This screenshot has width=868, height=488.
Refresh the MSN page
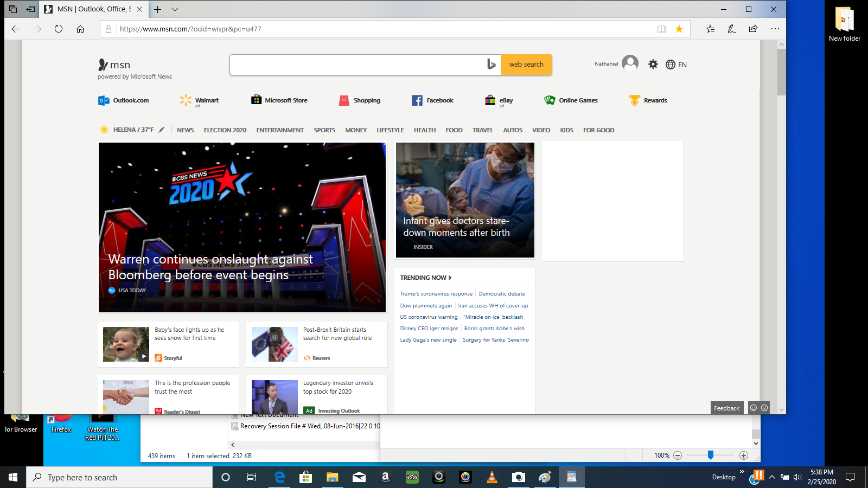pyautogui.click(x=59, y=29)
